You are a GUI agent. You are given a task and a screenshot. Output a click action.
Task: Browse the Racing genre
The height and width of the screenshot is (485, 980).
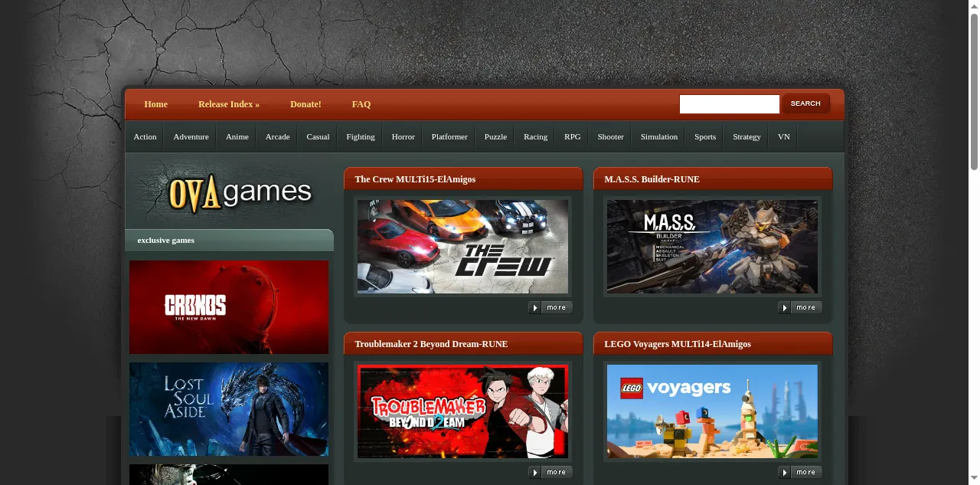(535, 136)
